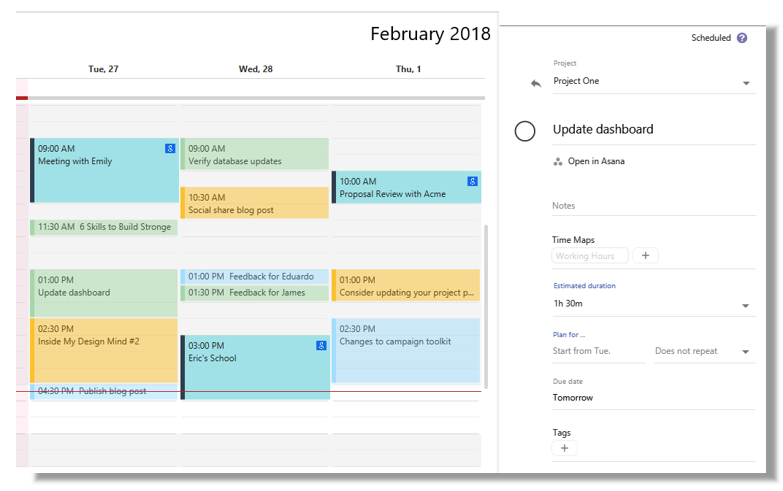Expand the Project One dropdown
Image resolution: width=783 pixels, height=491 pixels.
pyautogui.click(x=746, y=83)
